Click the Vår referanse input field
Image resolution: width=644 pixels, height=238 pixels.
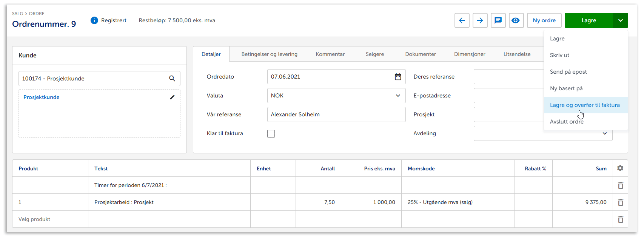336,114
